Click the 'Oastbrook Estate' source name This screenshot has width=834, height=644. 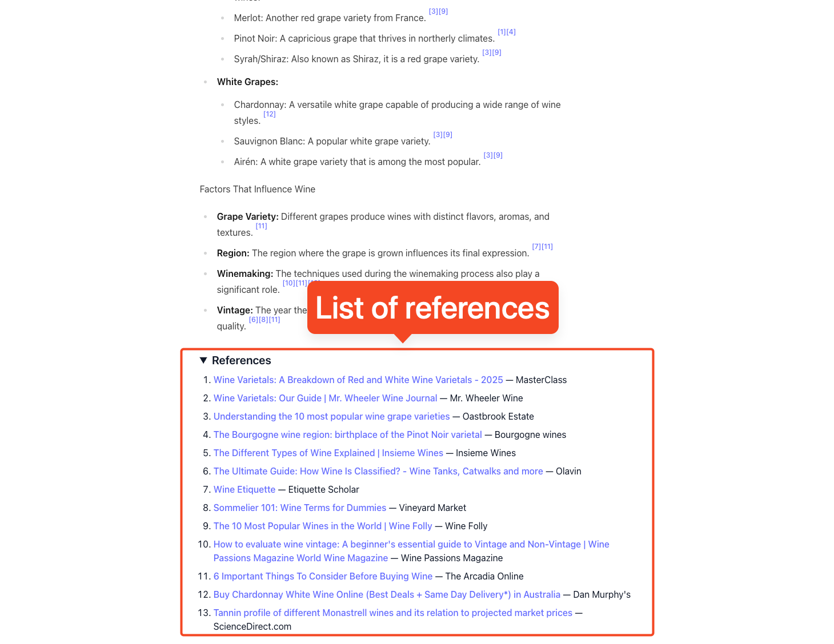coord(498,416)
